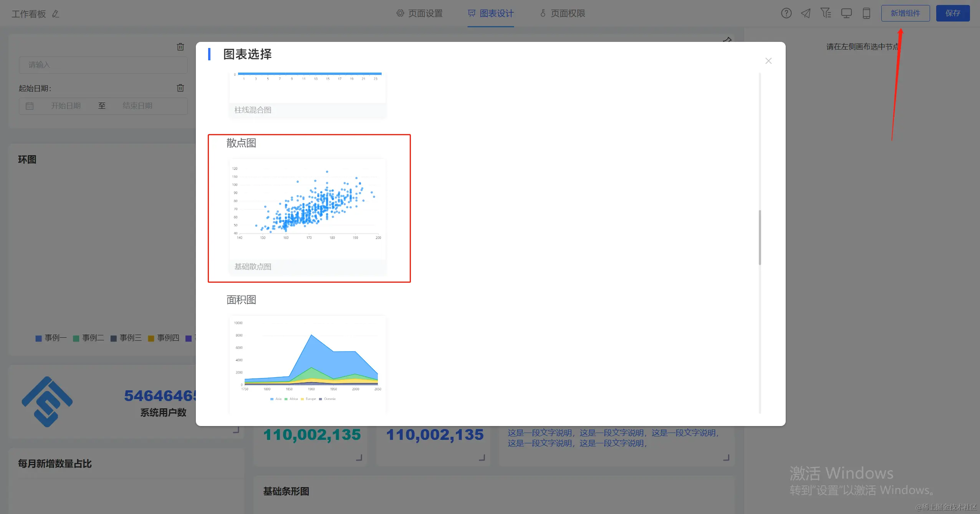This screenshot has height=514, width=980.
Task: Click the help question mark icon
Action: point(786,13)
